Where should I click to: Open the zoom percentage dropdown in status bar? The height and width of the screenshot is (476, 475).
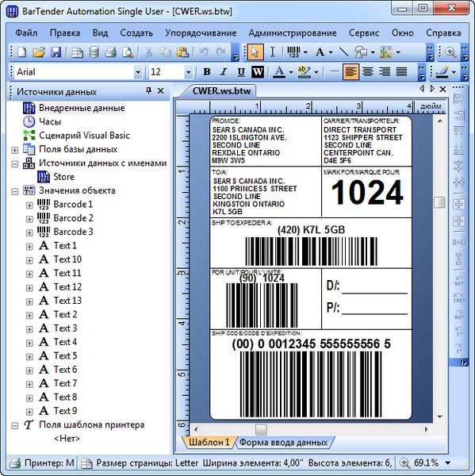(x=448, y=463)
